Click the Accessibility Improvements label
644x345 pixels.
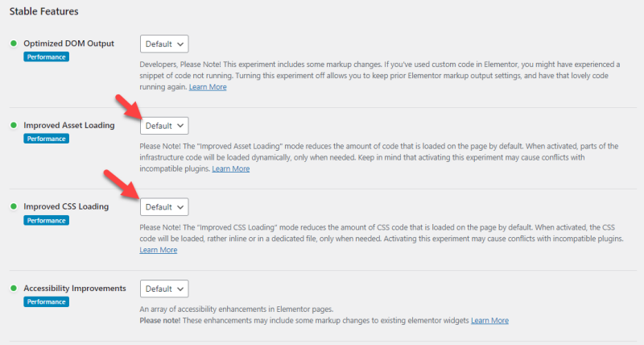pos(75,289)
